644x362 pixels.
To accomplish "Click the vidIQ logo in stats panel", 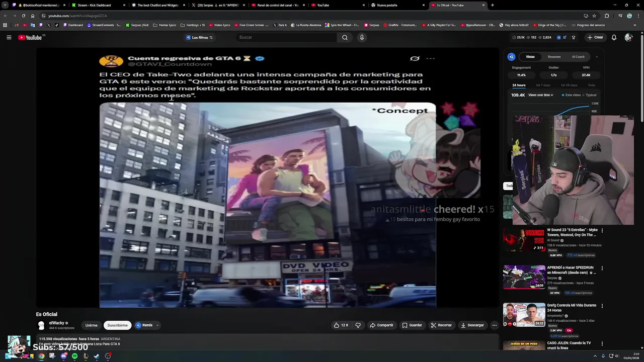I will [x=511, y=57].
